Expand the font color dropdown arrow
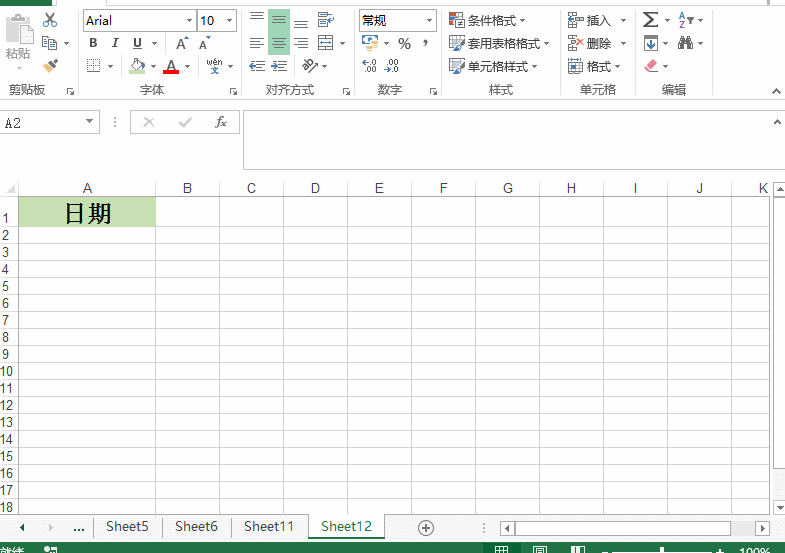 (187, 66)
